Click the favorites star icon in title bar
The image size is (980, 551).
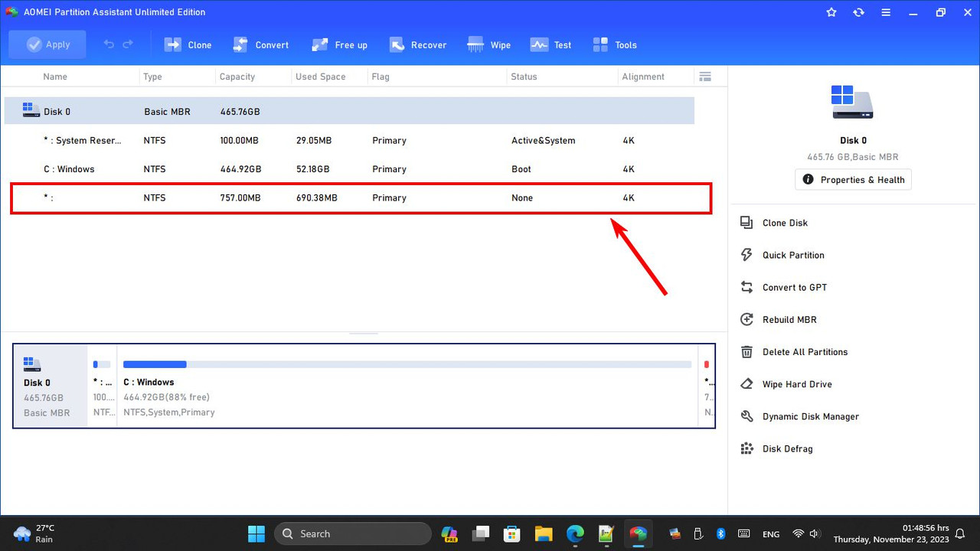point(832,12)
